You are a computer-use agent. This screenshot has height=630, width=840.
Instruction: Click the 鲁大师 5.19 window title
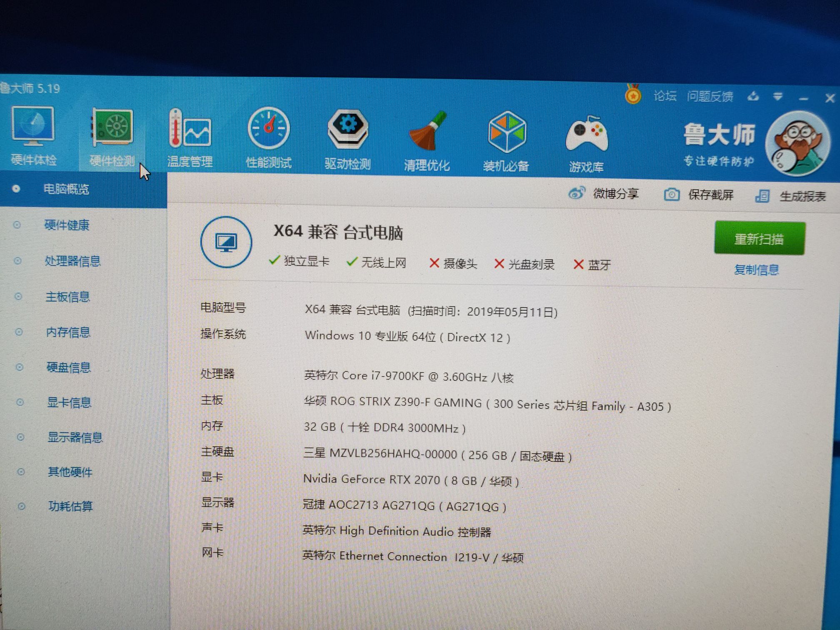pos(30,88)
